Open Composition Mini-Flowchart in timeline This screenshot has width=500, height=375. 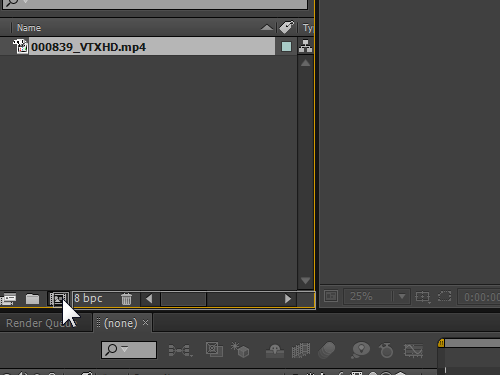(x=180, y=350)
